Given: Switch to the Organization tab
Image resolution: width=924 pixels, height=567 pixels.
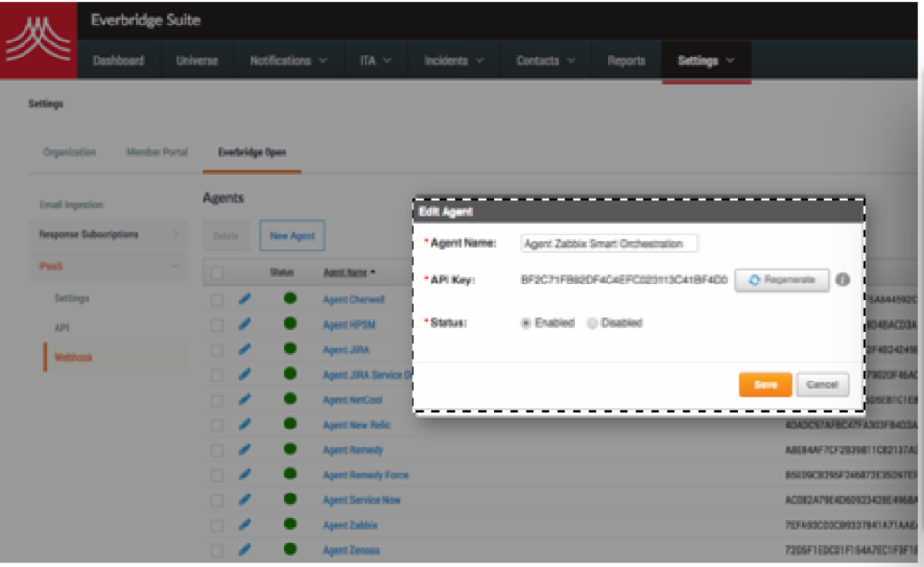Looking at the screenshot, I should 70,152.
